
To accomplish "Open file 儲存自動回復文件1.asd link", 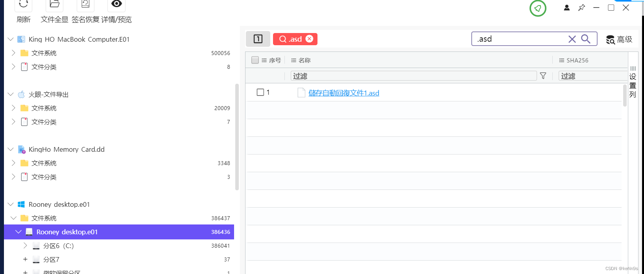I will pos(344,93).
